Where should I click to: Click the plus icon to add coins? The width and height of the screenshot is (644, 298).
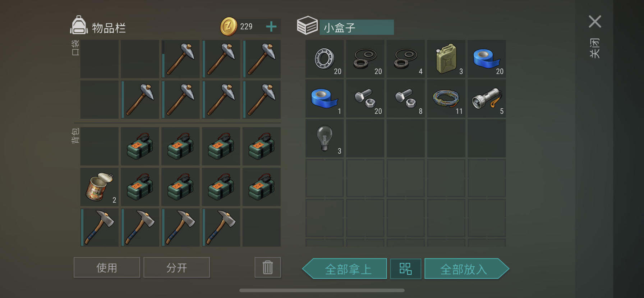tap(271, 26)
